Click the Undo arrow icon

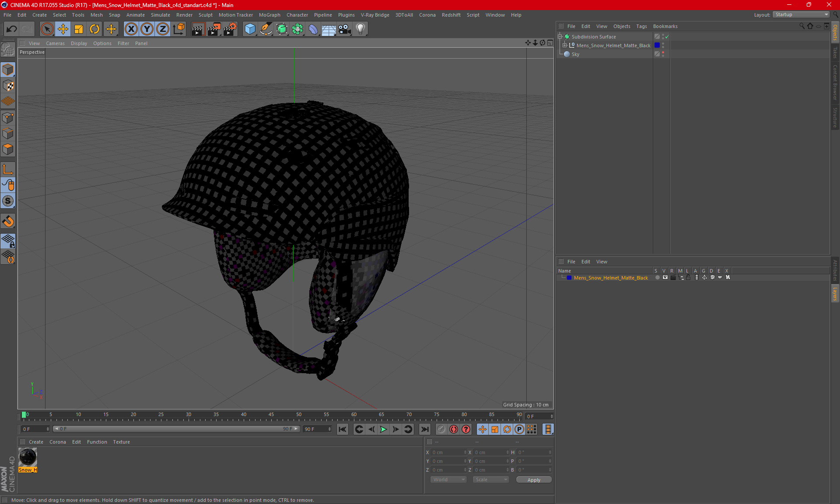tap(12, 29)
